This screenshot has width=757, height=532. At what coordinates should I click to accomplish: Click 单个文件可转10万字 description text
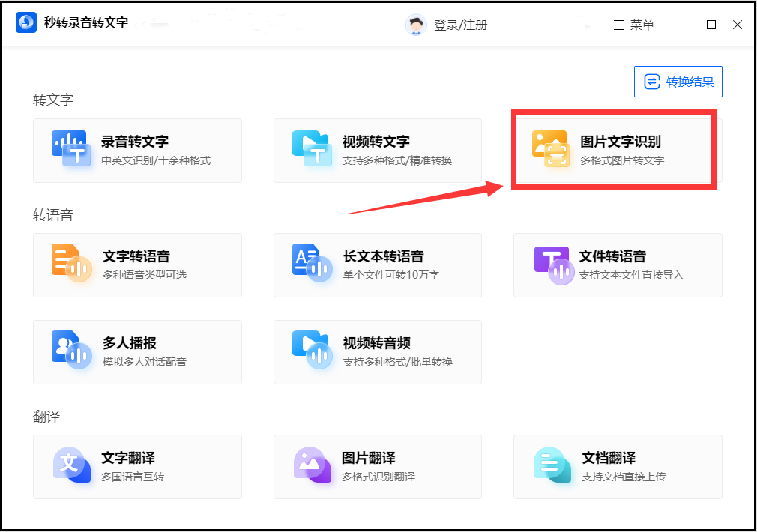[x=391, y=275]
